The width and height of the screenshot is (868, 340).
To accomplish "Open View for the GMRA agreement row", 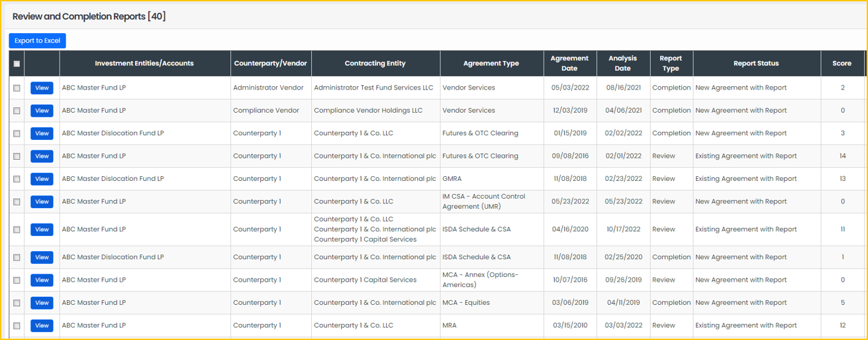I will 42,179.
